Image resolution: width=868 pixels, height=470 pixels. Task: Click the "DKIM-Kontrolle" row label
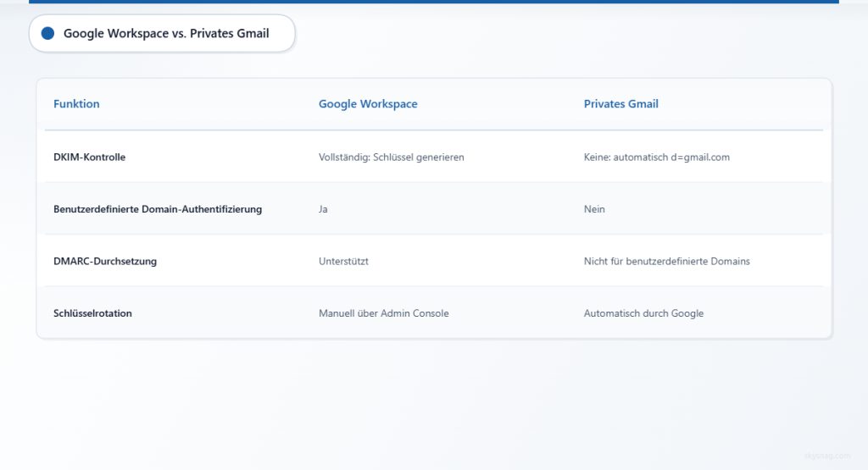click(89, 157)
